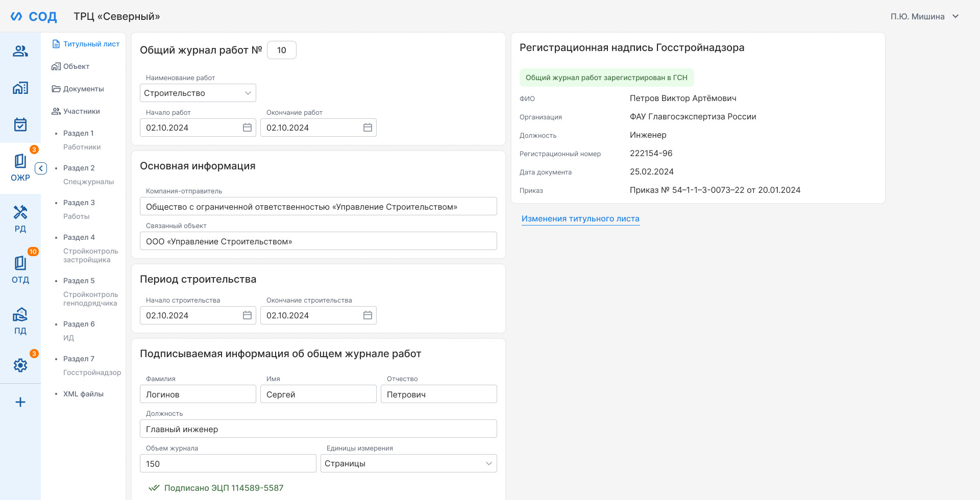Open the participants people icon in sidebar
This screenshot has width=980, height=500.
[x=20, y=51]
